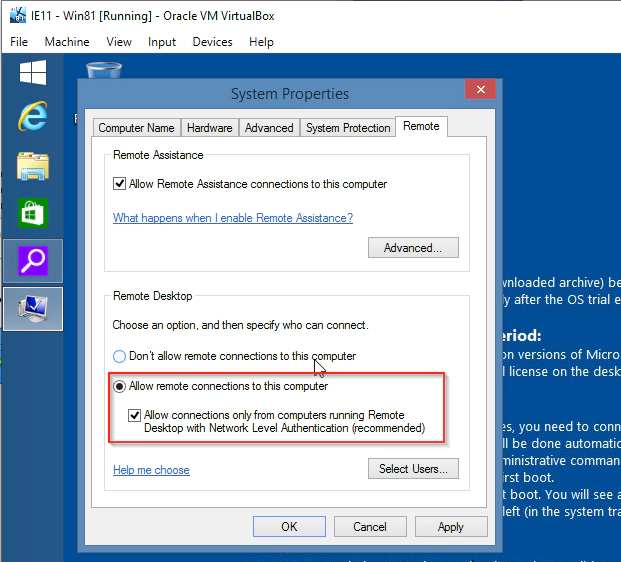Switch to the Computer Name tab
The width and height of the screenshot is (621, 562).
[136, 128]
